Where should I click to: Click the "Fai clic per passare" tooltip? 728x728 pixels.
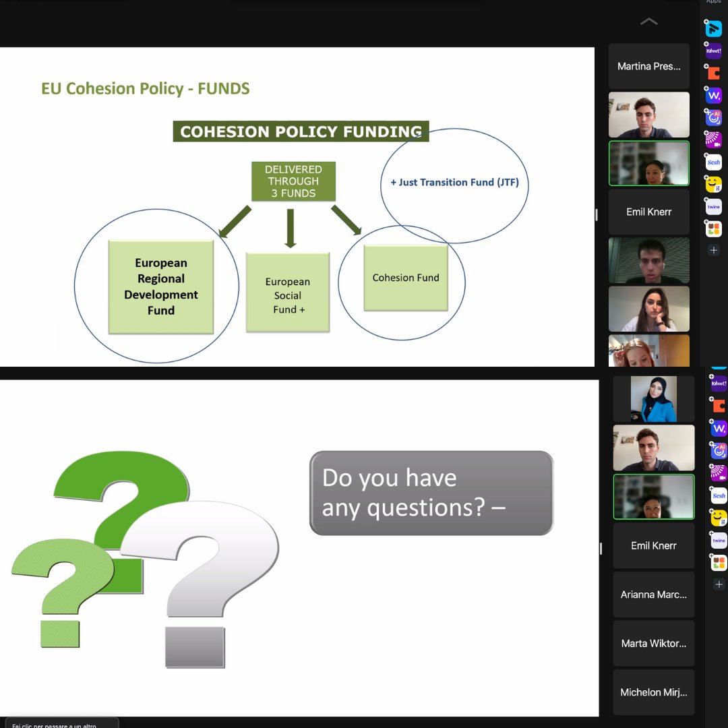[x=61, y=723]
